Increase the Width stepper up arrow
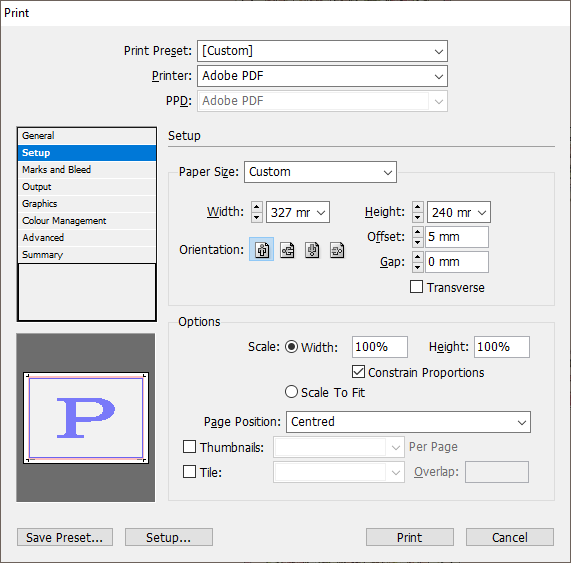Viewport: 571px width, 563px height. click(257, 207)
